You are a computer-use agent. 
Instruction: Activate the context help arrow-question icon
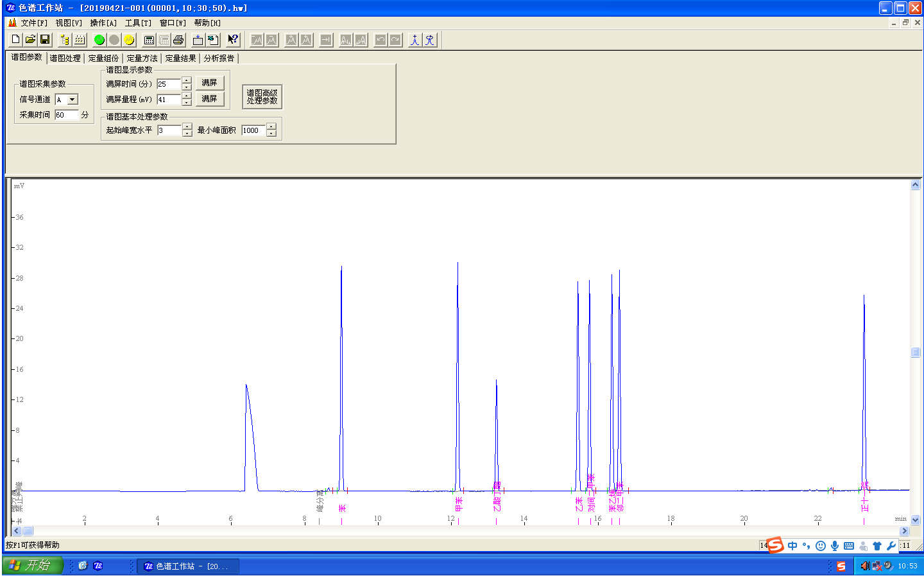pyautogui.click(x=233, y=40)
